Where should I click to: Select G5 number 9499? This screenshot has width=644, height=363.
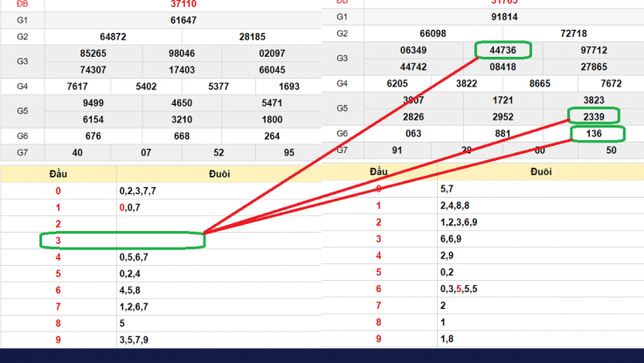(93, 102)
